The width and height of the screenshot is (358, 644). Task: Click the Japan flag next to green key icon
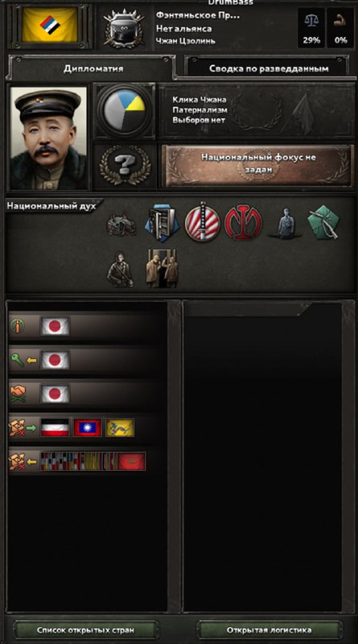pos(55,360)
